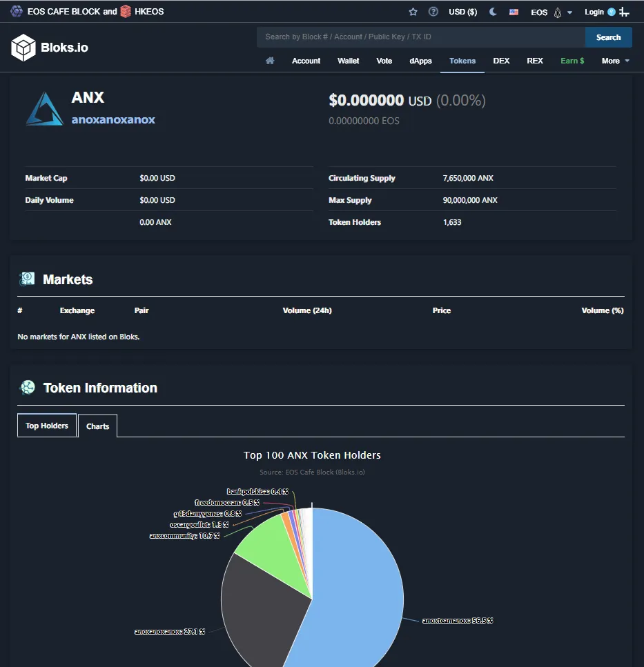This screenshot has width=644, height=667.
Task: Click the Circulating Supply value 7,650,000 ANX
Action: click(x=468, y=178)
